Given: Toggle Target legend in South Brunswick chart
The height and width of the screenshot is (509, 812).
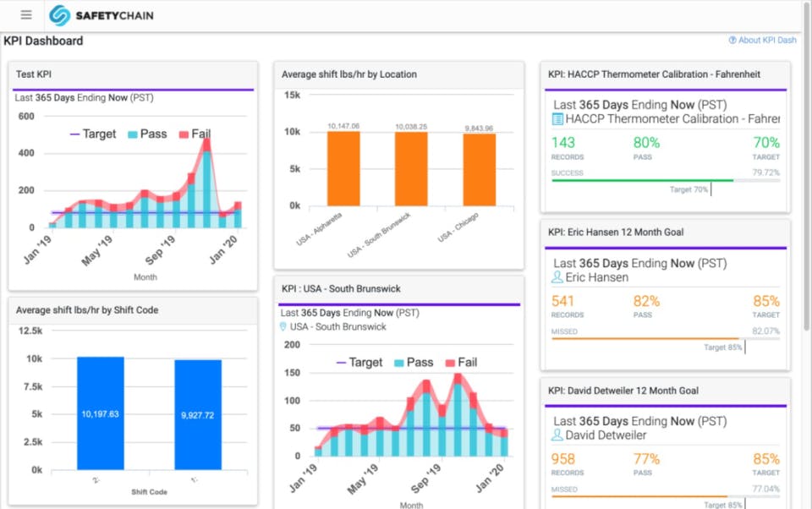Looking at the screenshot, I should pos(359,363).
